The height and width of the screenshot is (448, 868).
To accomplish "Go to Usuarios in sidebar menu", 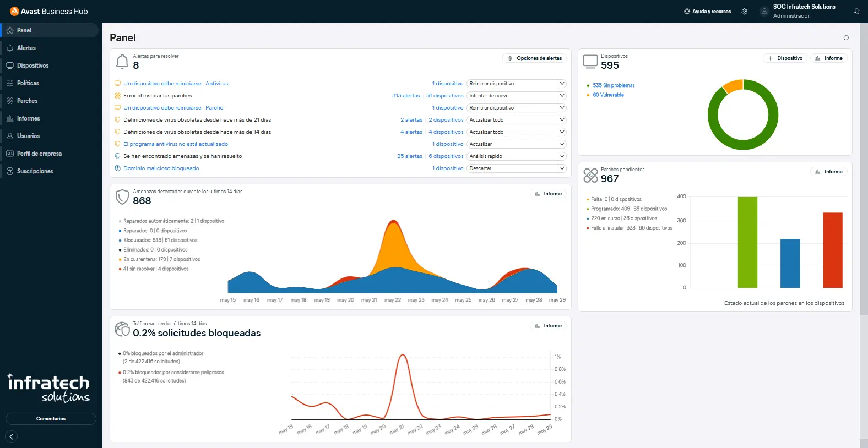I will coord(50,136).
